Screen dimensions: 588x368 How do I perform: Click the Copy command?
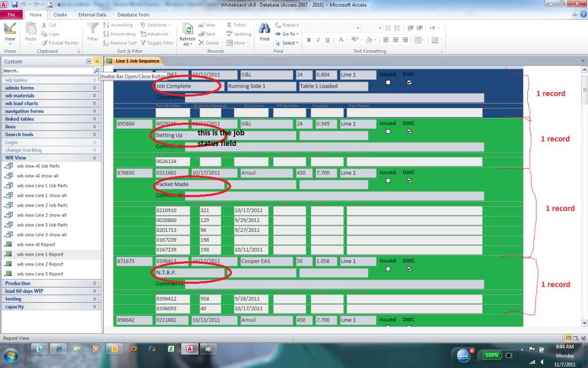[50, 34]
